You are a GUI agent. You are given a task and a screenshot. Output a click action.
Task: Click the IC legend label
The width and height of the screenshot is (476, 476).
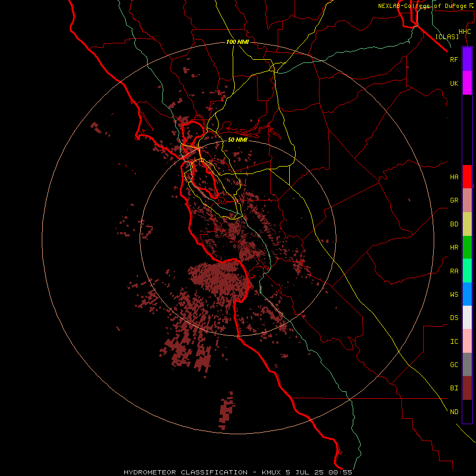click(454, 342)
